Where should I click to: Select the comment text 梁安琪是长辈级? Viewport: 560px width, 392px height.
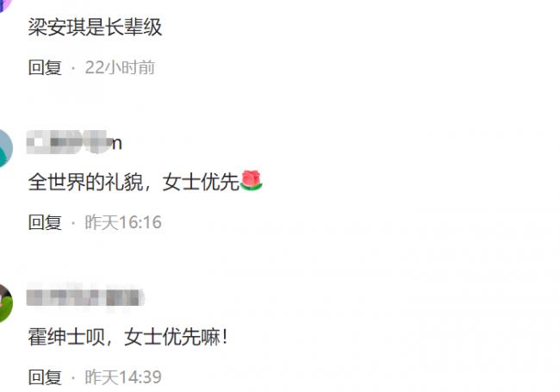point(95,27)
